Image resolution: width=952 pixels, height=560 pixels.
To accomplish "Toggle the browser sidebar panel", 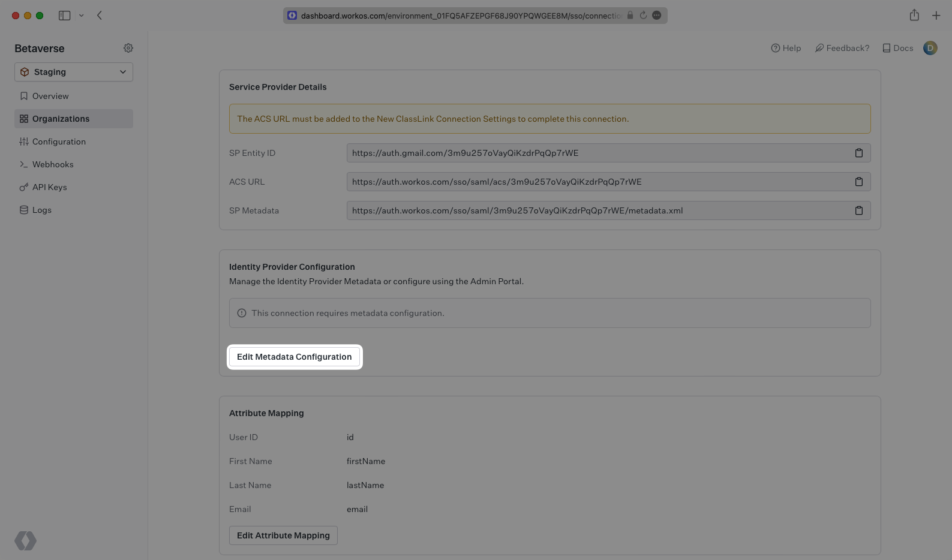I will pos(64,16).
